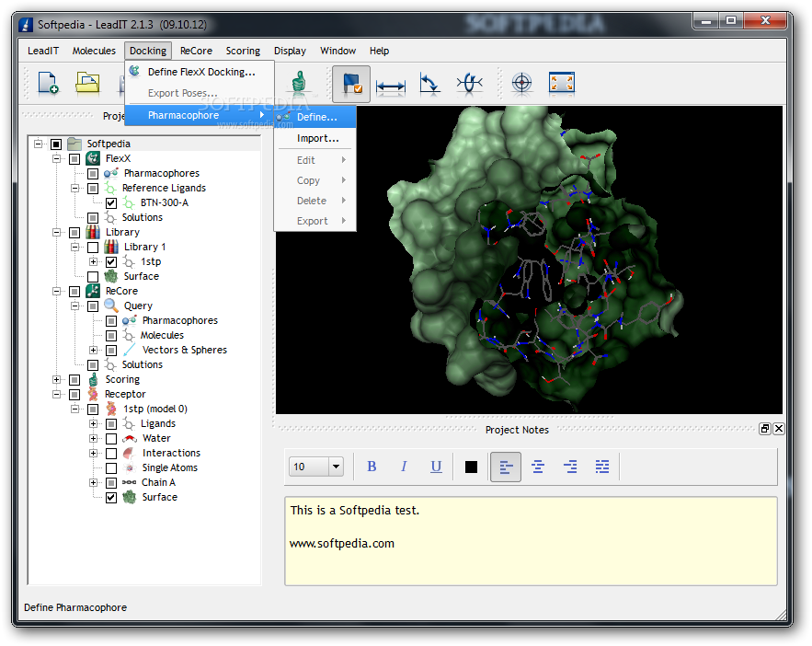The height and width of the screenshot is (646, 812).
Task: Enable the Single Atoms checkbox
Action: tap(111, 468)
